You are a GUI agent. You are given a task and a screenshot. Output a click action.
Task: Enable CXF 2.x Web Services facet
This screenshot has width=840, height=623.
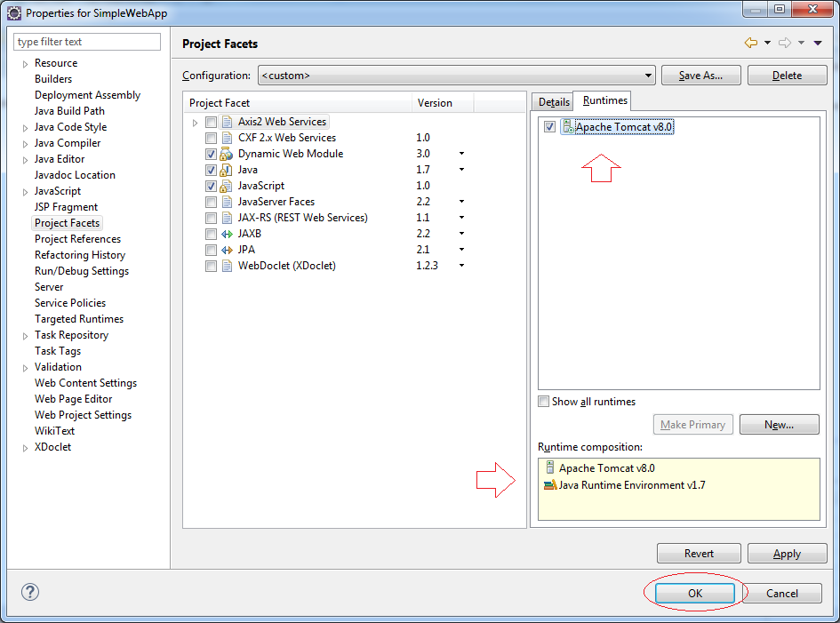(x=211, y=139)
